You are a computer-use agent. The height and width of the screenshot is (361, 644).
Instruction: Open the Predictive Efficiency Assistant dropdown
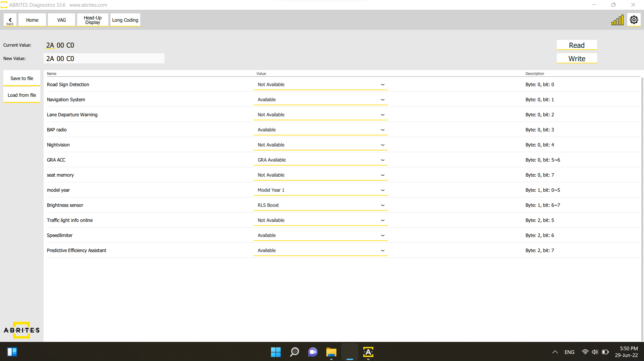[320, 250]
